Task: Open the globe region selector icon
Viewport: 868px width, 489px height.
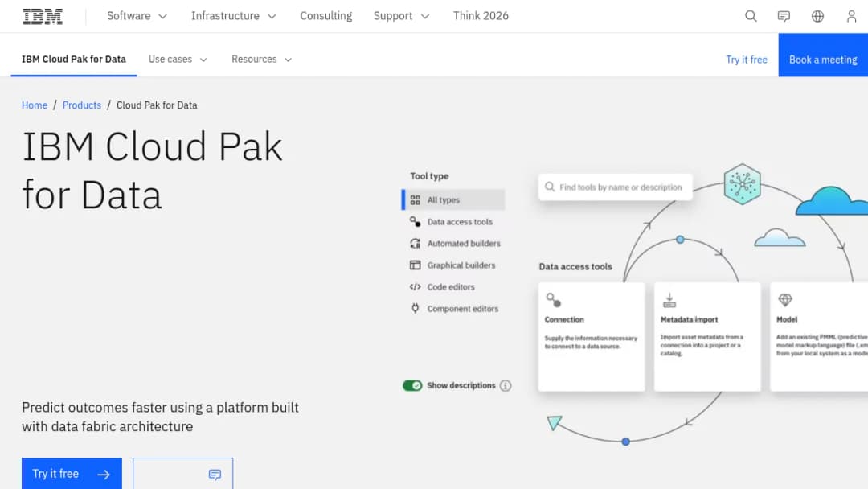Action: point(817,16)
